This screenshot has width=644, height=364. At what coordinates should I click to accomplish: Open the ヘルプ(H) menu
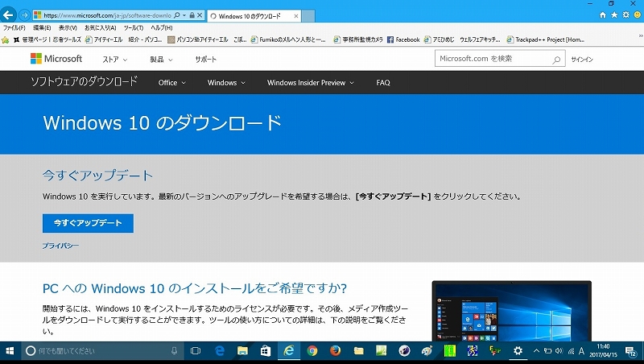pos(162,28)
